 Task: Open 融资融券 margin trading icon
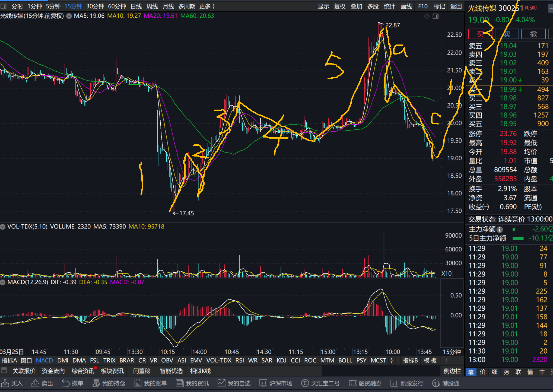(x=352, y=383)
